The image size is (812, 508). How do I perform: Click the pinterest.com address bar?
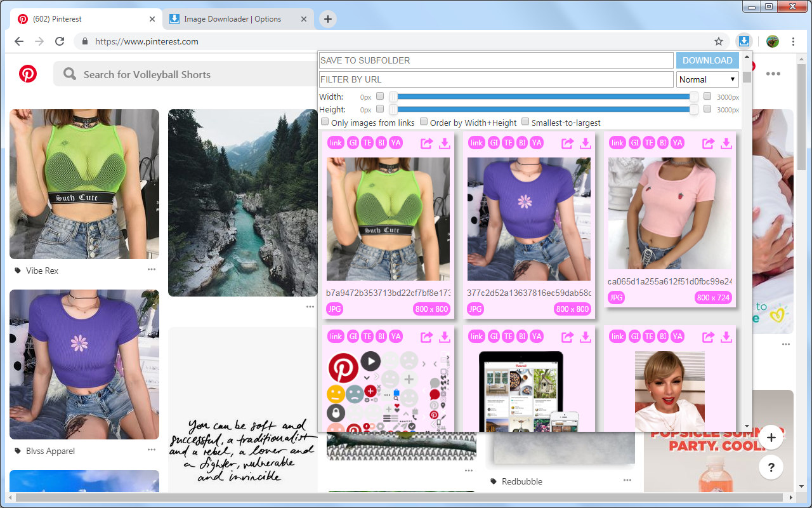click(402, 41)
